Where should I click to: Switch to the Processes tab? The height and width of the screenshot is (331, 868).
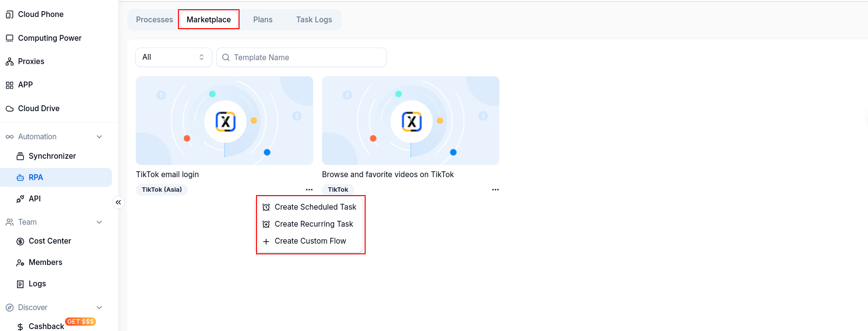tap(154, 19)
